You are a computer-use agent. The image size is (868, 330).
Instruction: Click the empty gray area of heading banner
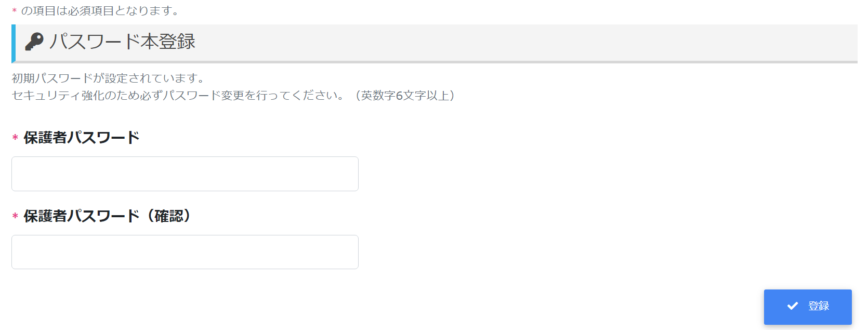click(x=520, y=43)
